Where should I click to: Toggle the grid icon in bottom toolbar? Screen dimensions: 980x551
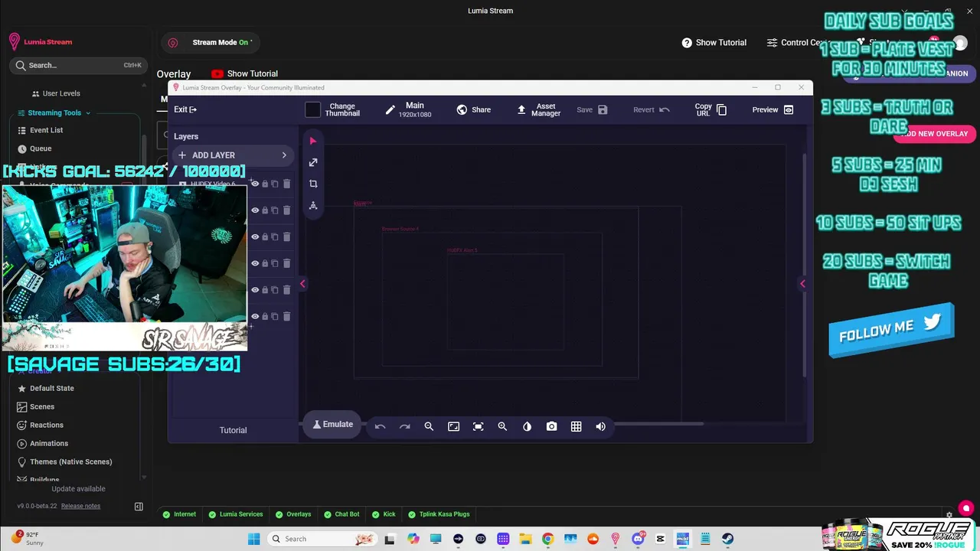(x=576, y=426)
